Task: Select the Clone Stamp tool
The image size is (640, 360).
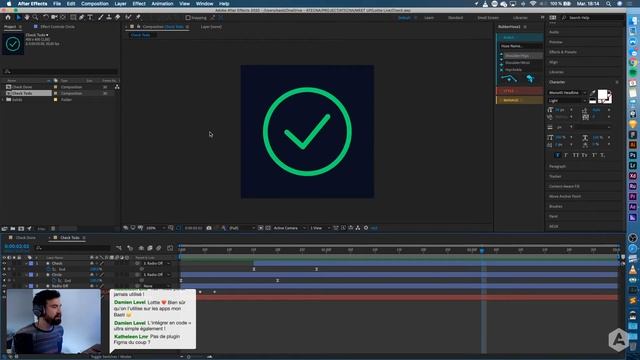Action: 109,18
